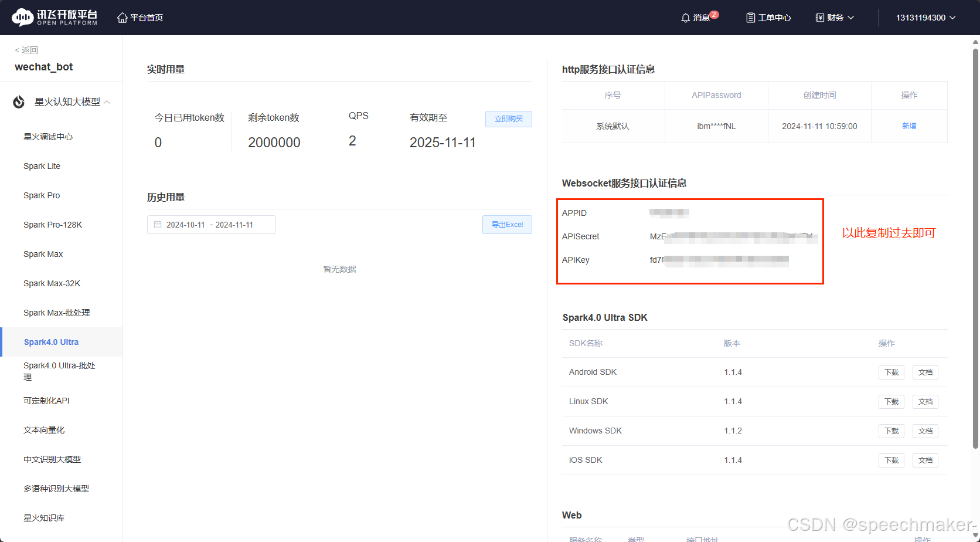Expand the account 13131194300 dropdown

[x=925, y=18]
